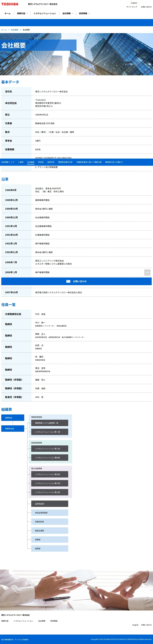Screen dimensions: 153x644
Task: Select the 所在地 sub-navigation tab
Action: pyautogui.click(x=41, y=162)
